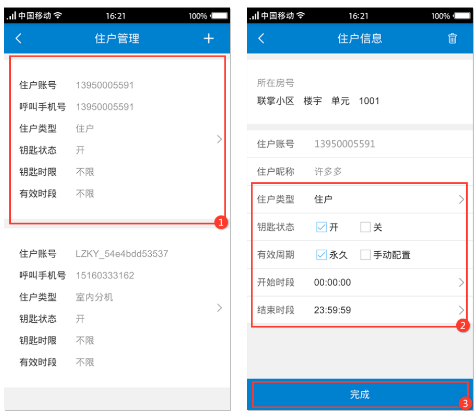Tap room number 1001
475x411 pixels.
click(369, 101)
